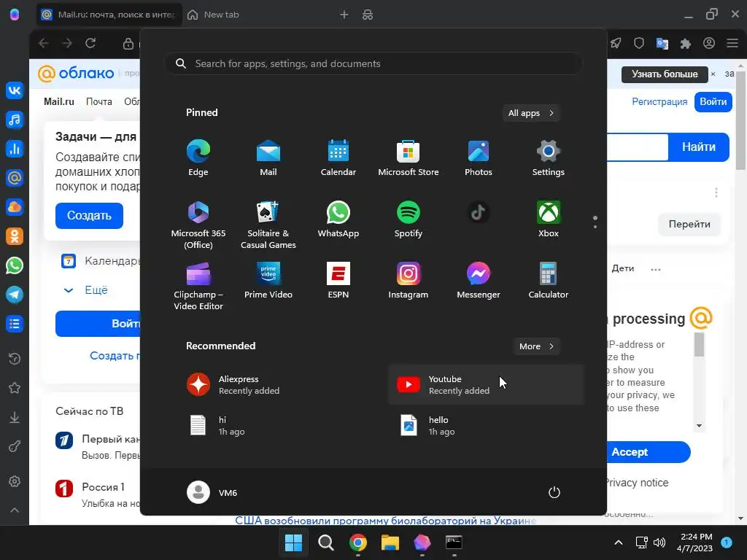Launch the Calculator app

pyautogui.click(x=549, y=281)
